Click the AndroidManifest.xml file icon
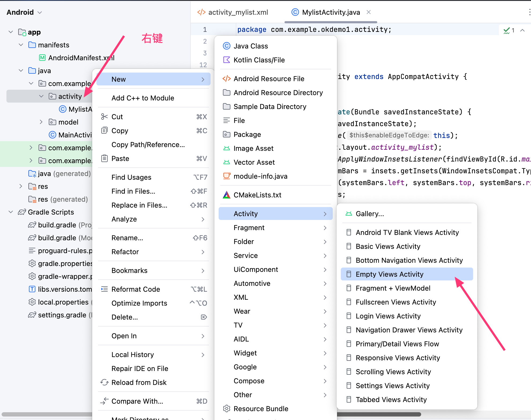This screenshot has height=420, width=531. (x=42, y=58)
